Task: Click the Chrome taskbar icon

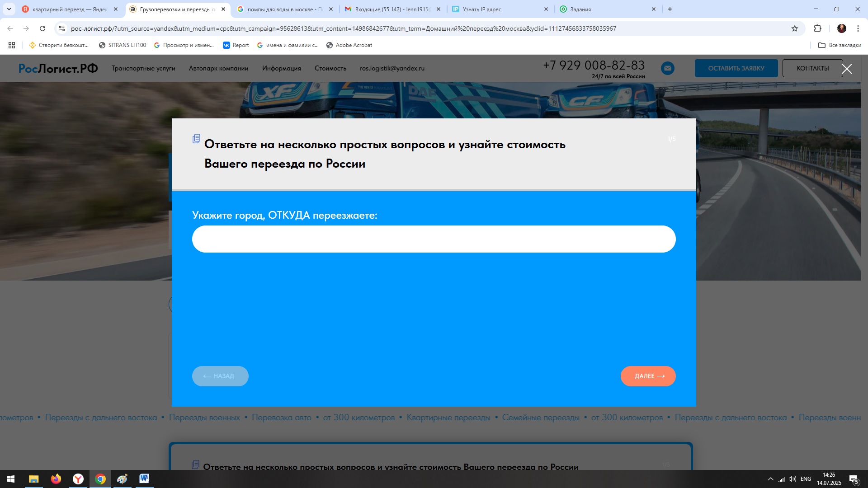Action: pyautogui.click(x=100, y=479)
